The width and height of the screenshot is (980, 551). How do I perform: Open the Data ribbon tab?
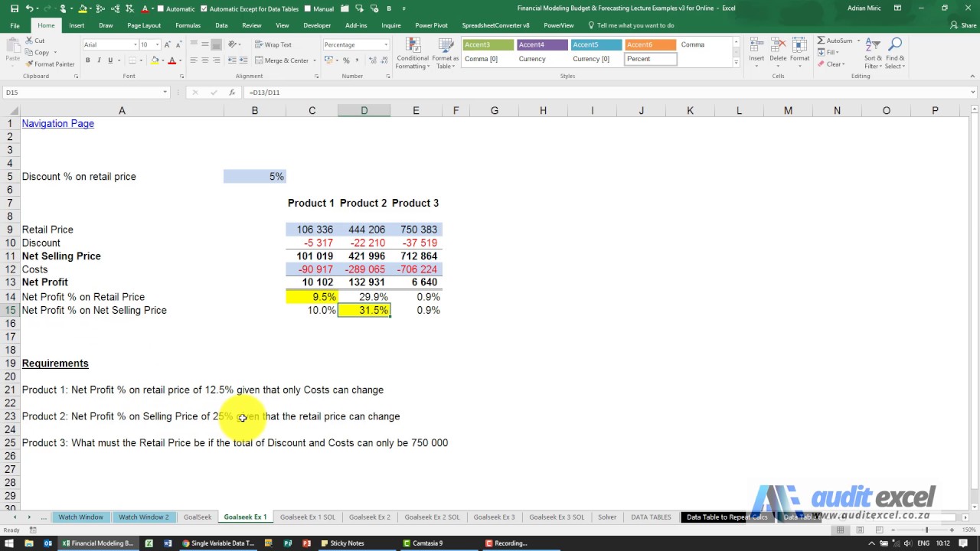point(221,25)
